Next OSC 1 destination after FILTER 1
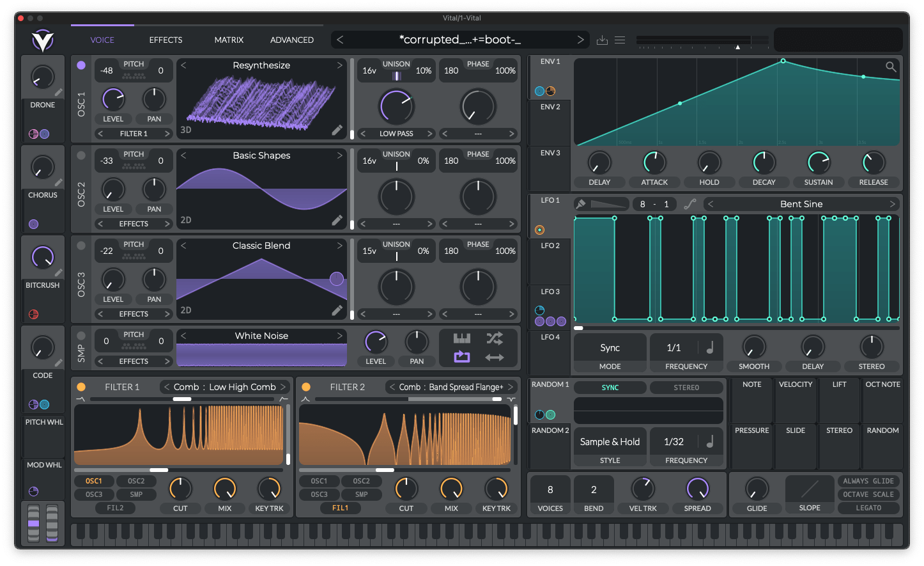This screenshot has width=924, height=566. (x=167, y=134)
